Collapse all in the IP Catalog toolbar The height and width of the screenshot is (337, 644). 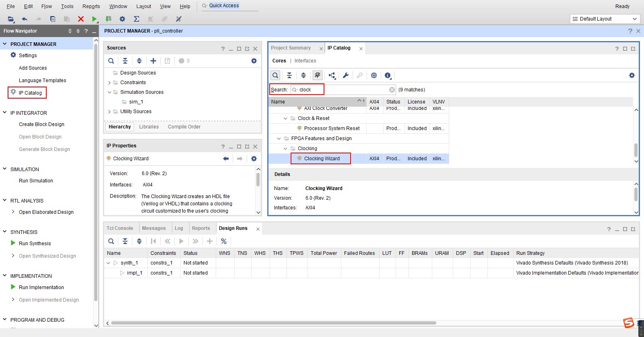(289, 75)
